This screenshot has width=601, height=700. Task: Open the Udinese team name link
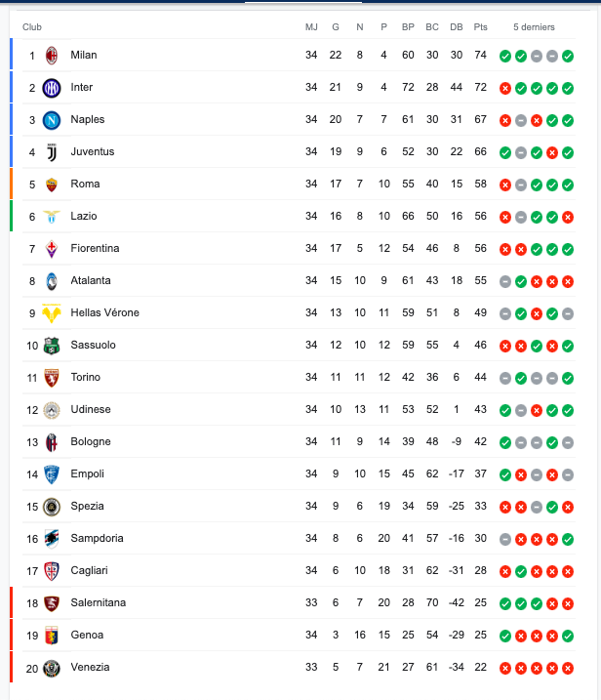click(90, 410)
